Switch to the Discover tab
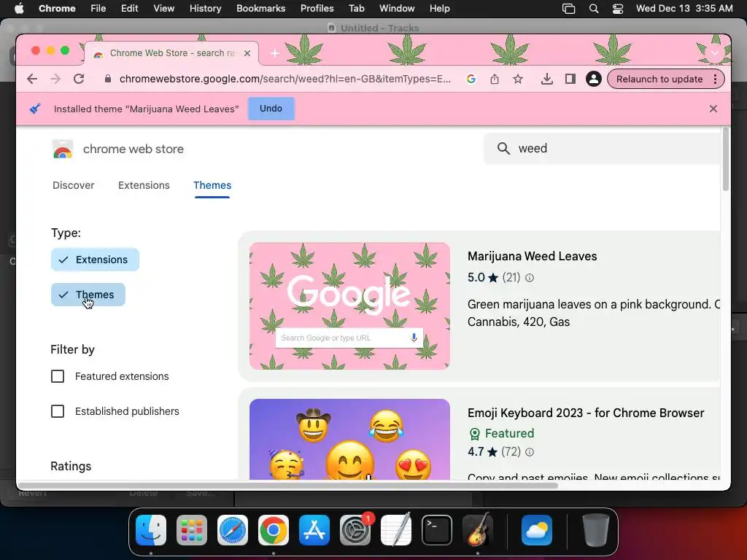The width and height of the screenshot is (747, 560). point(74,185)
